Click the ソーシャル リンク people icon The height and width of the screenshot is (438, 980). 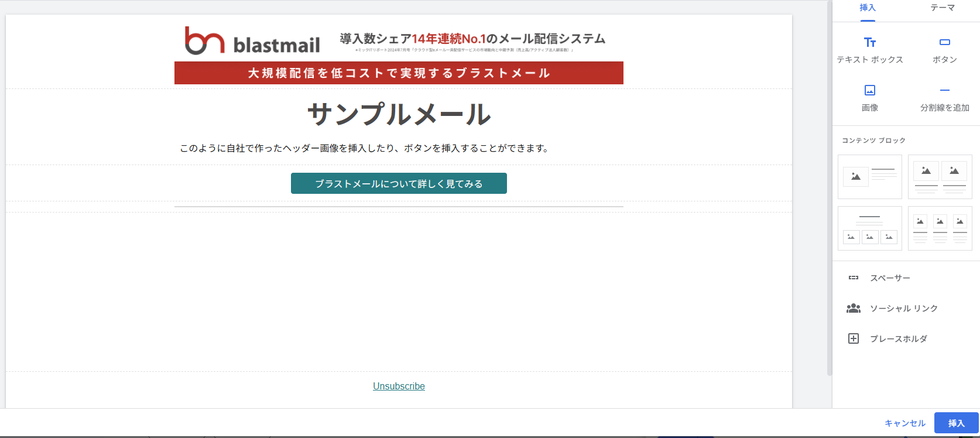pyautogui.click(x=854, y=308)
